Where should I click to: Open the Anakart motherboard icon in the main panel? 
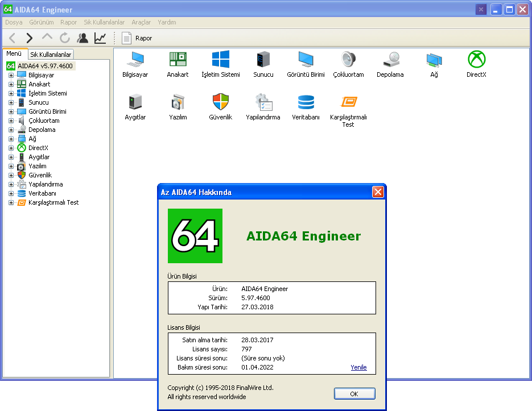(x=178, y=60)
